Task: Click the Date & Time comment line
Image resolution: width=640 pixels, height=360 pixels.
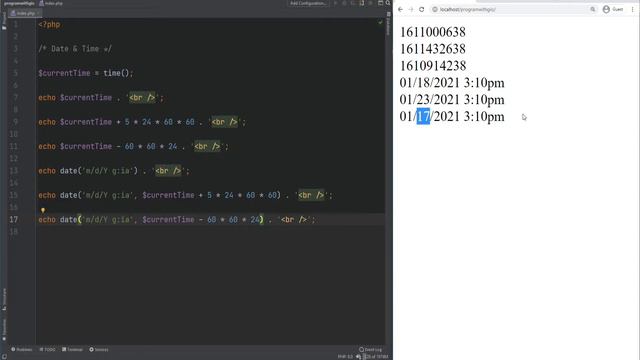Action: pos(75,49)
